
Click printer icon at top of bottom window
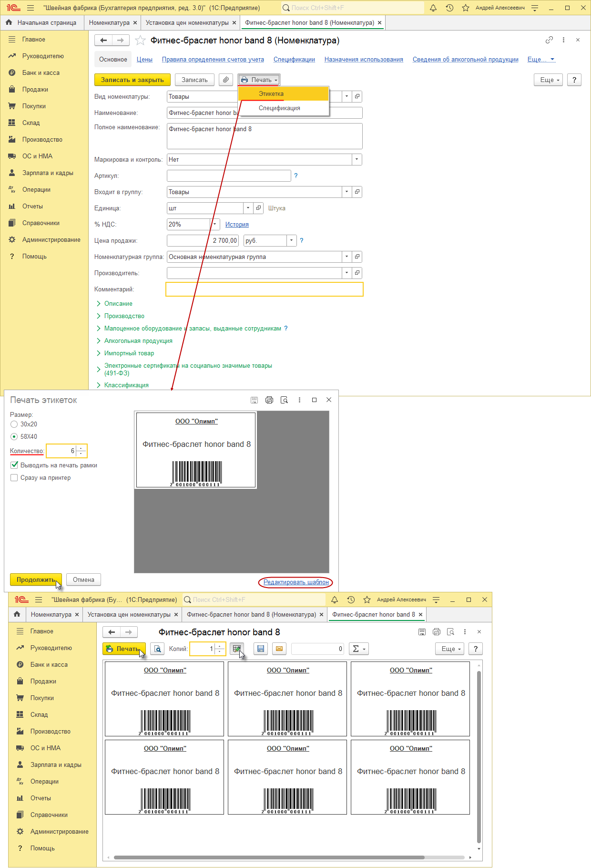[x=437, y=632]
